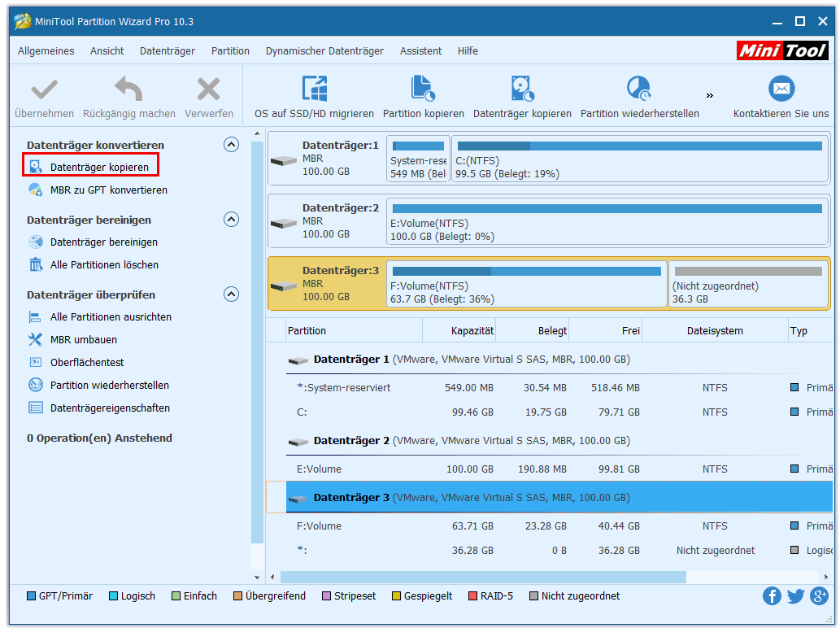Screen dimensions: 840x628
Task: Show more toolbar items via chevron
Action: [709, 95]
